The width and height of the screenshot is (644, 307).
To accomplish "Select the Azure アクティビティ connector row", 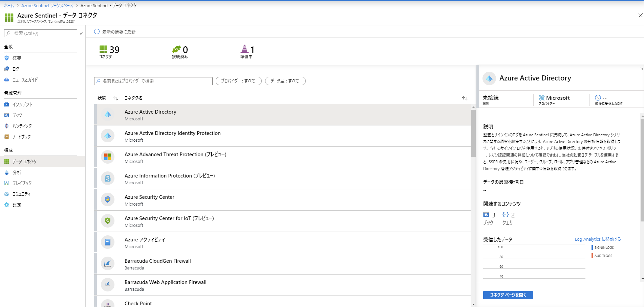I will pos(282,242).
